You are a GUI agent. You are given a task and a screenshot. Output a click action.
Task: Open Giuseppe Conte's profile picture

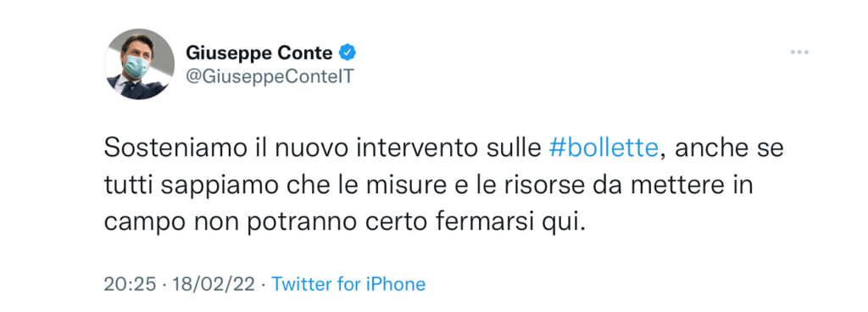tap(140, 64)
